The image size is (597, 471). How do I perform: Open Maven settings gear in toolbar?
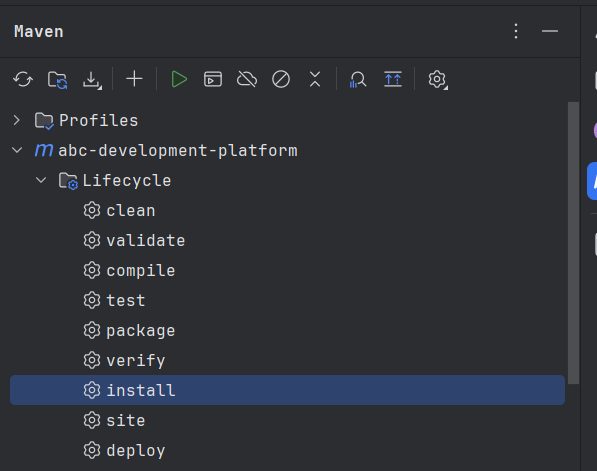(437, 80)
